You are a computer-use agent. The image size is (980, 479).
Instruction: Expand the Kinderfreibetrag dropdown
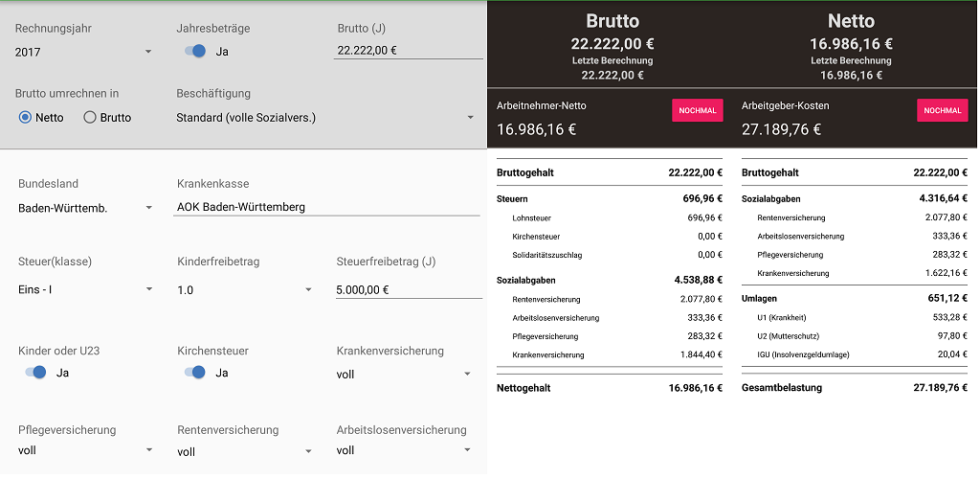point(245,288)
